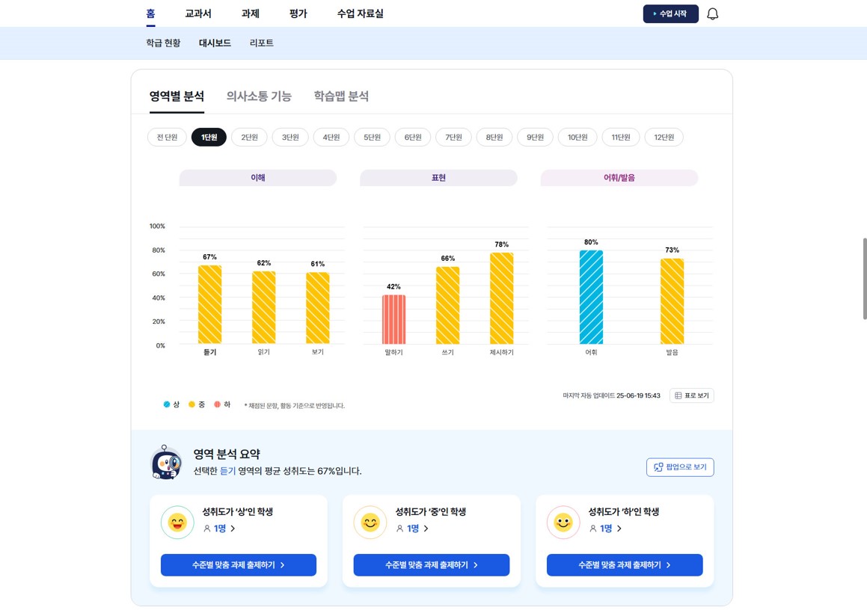Switch to table view with 표로 보기
Screen dimensions: 867x616
coord(691,395)
